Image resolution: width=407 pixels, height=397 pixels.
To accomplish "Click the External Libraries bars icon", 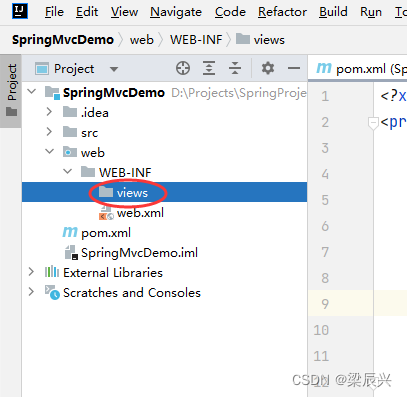I will (x=52, y=272).
